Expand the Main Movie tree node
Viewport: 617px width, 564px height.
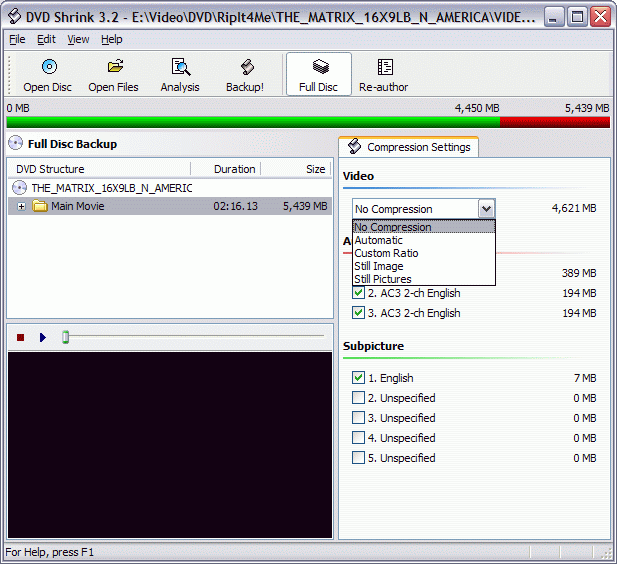pos(22,207)
